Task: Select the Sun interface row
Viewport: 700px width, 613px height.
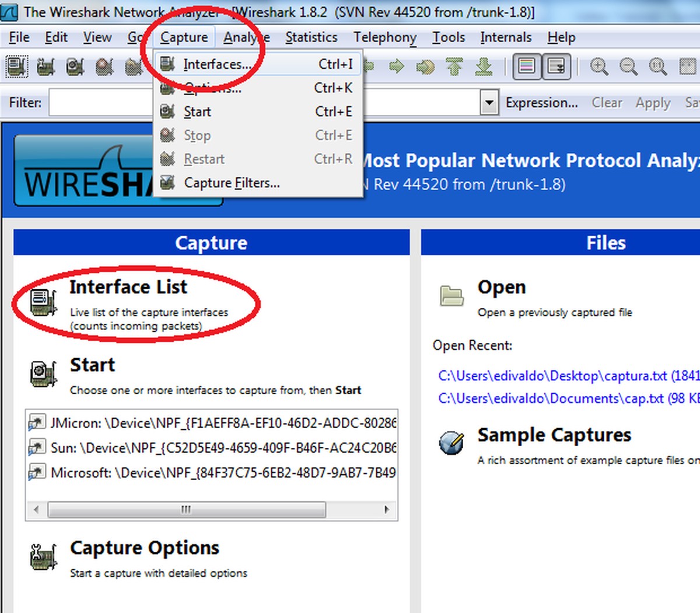Action: 212,448
